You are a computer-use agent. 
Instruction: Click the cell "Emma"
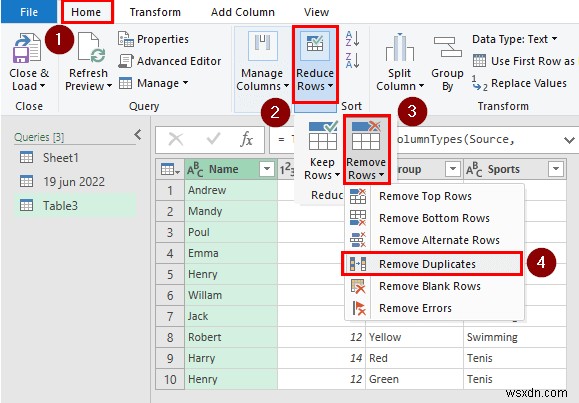tap(231, 253)
